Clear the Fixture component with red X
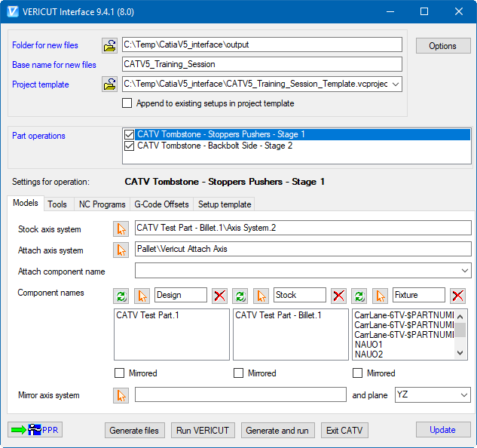 pos(458,296)
